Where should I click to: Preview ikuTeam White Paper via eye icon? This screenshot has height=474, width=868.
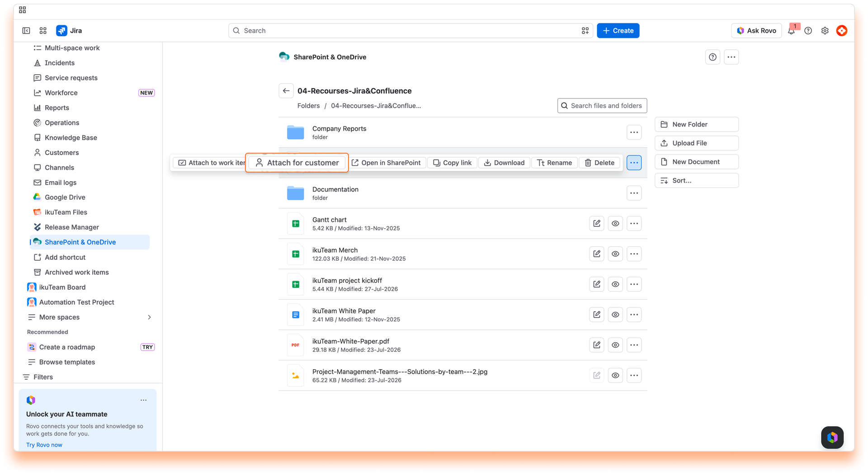click(615, 314)
